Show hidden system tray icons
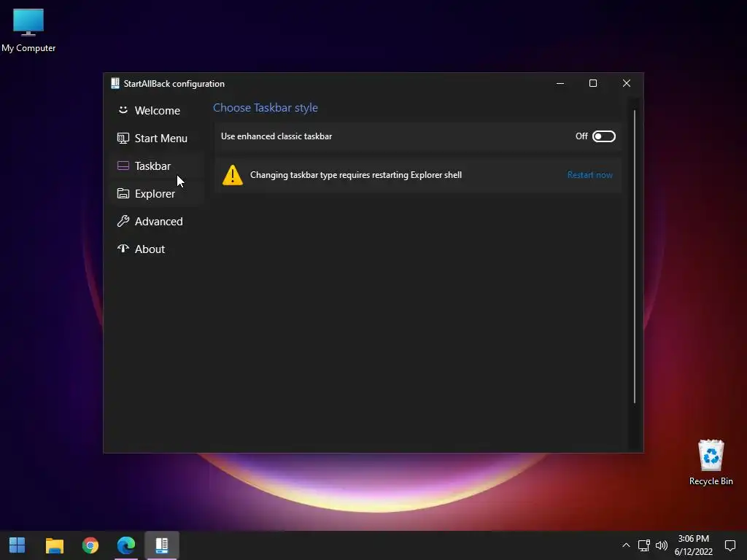Screen dimensions: 747x560 click(x=626, y=545)
